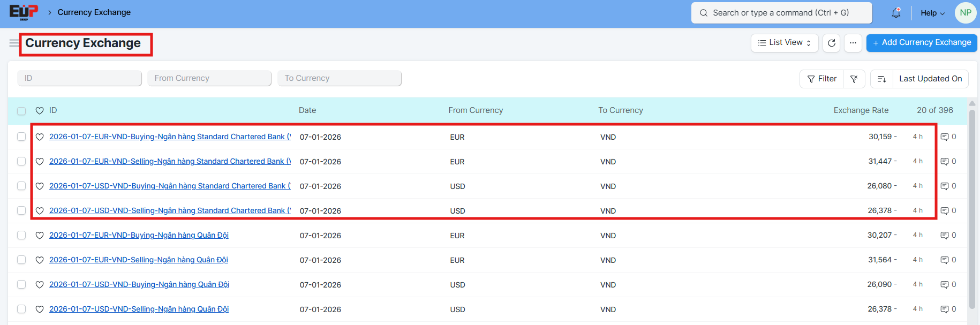The width and height of the screenshot is (980, 325).
Task: Clear filters with the filter-X icon
Action: tap(854, 79)
